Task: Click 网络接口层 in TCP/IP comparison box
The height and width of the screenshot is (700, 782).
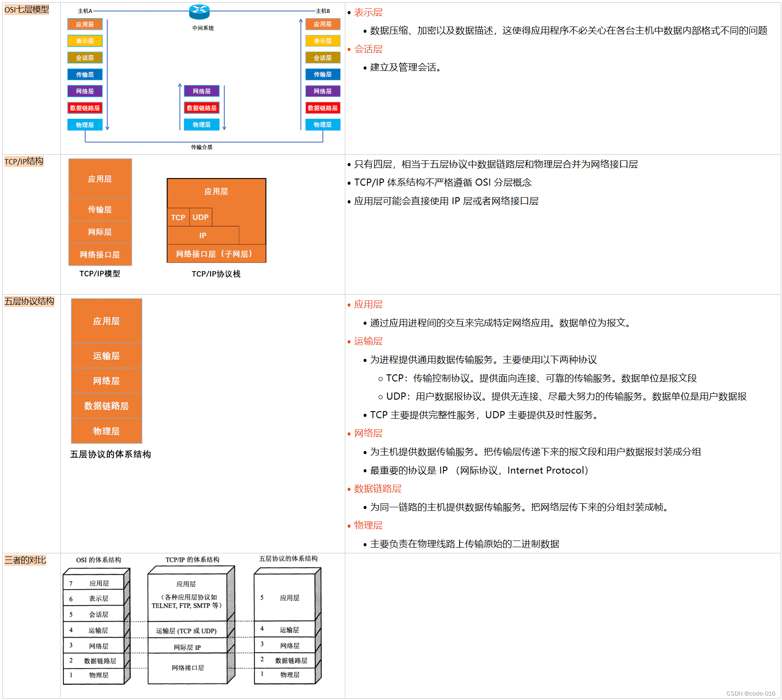Action: [188, 668]
